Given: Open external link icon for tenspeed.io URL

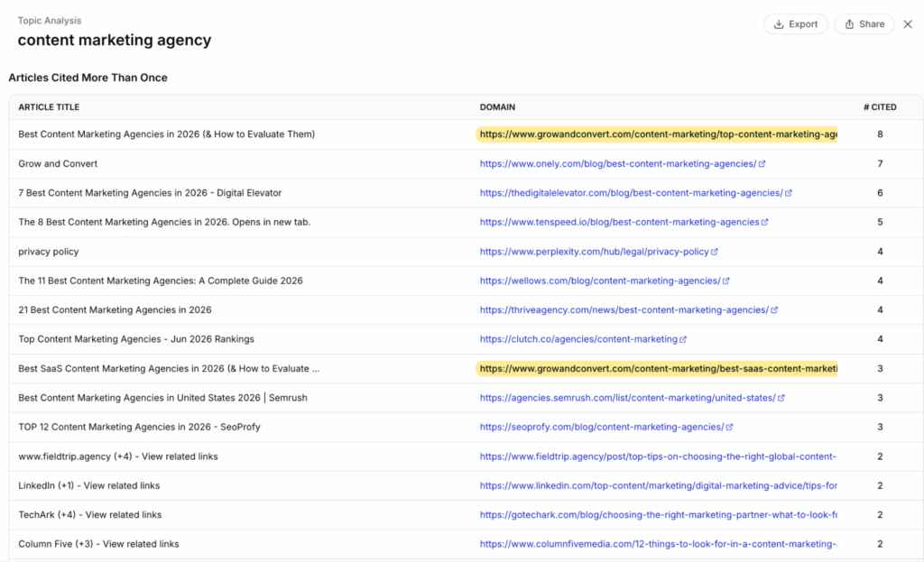Looking at the screenshot, I should click(765, 222).
